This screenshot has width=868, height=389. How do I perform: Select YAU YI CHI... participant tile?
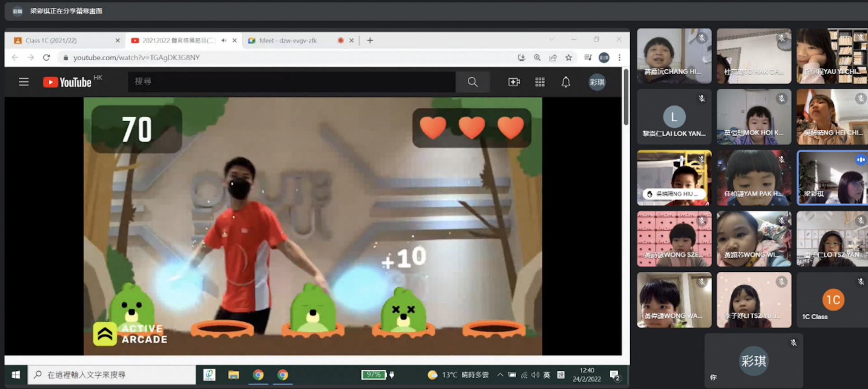coord(832,56)
